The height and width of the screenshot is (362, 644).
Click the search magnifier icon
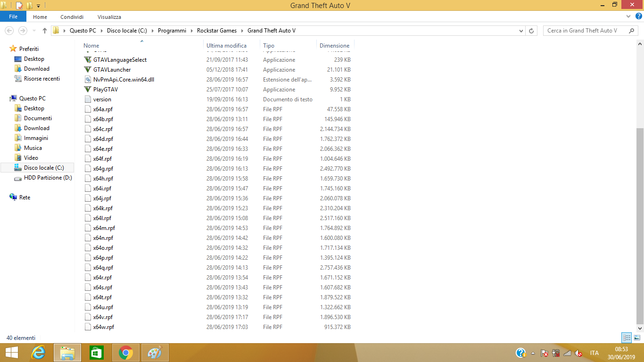[632, 31]
